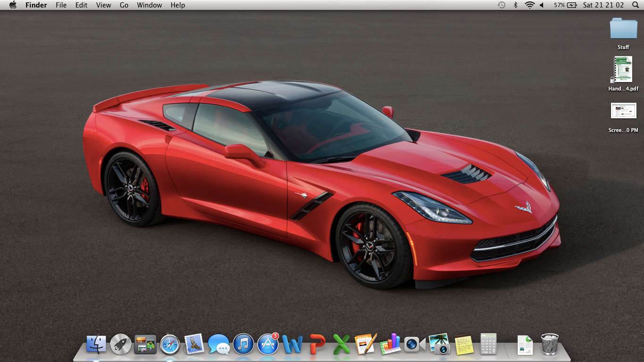
Task: Open Finder from the Dock
Action: (x=96, y=344)
